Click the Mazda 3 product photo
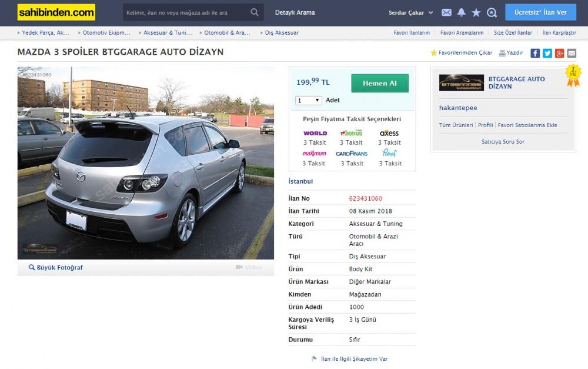Screen dimensions: 588x369 point(145,163)
